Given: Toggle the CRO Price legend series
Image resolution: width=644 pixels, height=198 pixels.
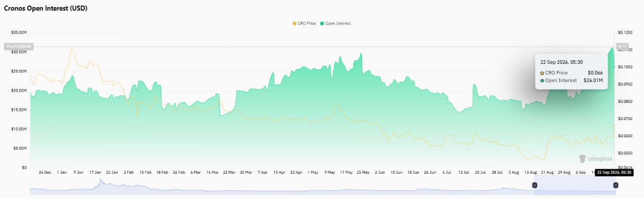Looking at the screenshot, I should tap(304, 23).
